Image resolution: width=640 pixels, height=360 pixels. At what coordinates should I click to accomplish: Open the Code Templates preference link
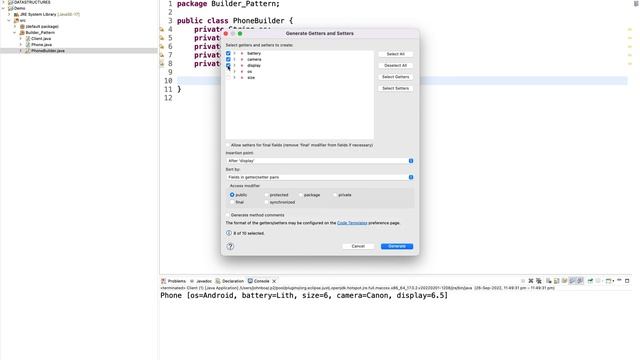pos(352,223)
